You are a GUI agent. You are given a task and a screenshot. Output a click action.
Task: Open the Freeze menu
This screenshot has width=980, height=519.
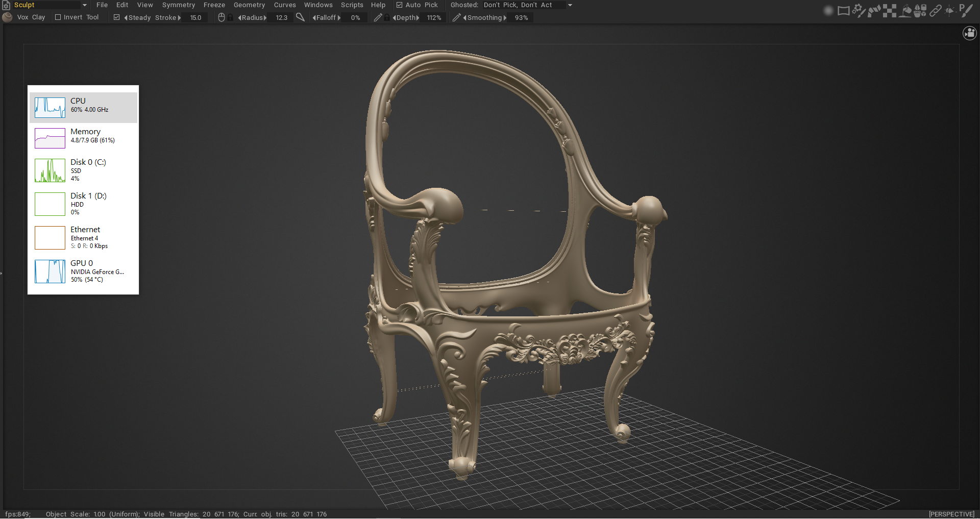214,5
